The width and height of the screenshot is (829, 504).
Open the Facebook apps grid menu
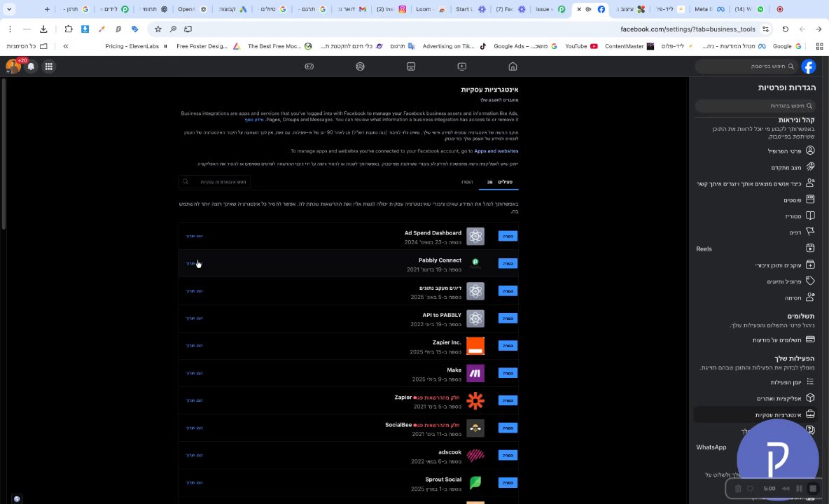tap(48, 66)
